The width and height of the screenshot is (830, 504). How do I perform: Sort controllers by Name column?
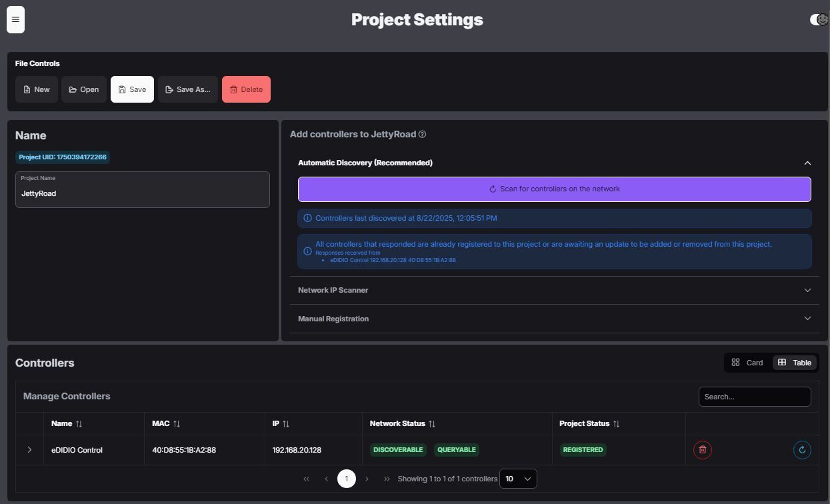tap(79, 424)
